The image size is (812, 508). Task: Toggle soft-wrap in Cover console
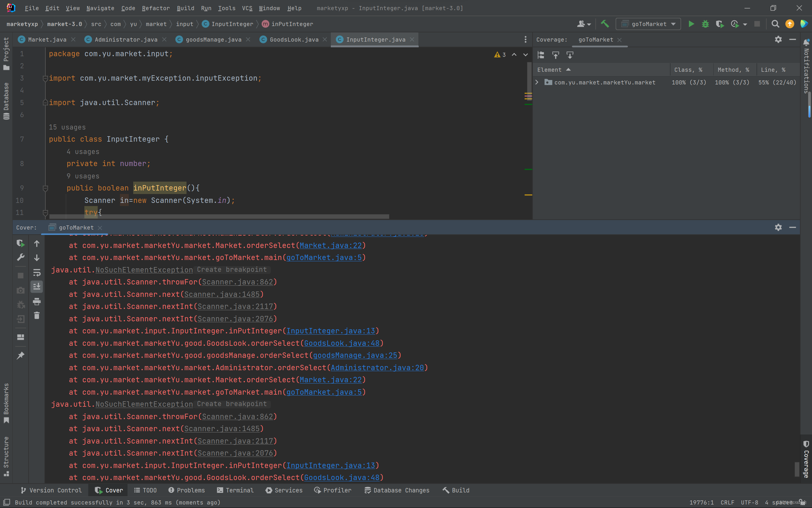(36, 272)
